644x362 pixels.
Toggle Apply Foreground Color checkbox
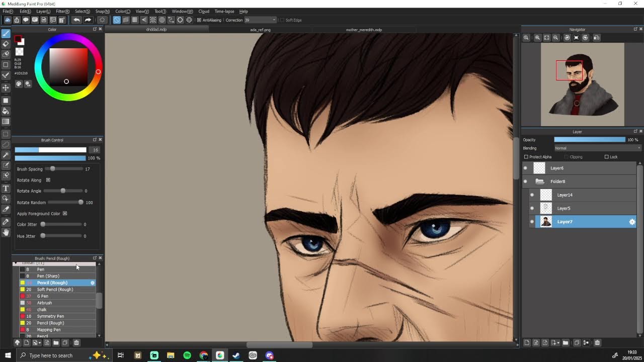(x=65, y=214)
